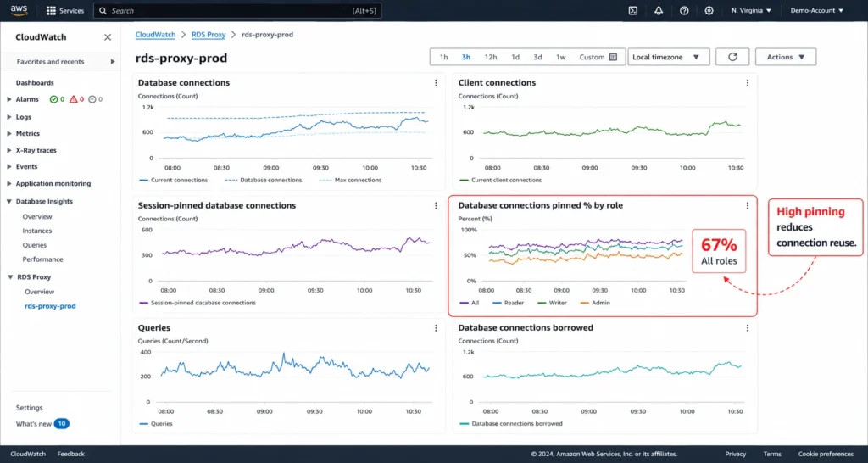Select the 12h time range
The width and height of the screenshot is (868, 463).
pyautogui.click(x=491, y=57)
